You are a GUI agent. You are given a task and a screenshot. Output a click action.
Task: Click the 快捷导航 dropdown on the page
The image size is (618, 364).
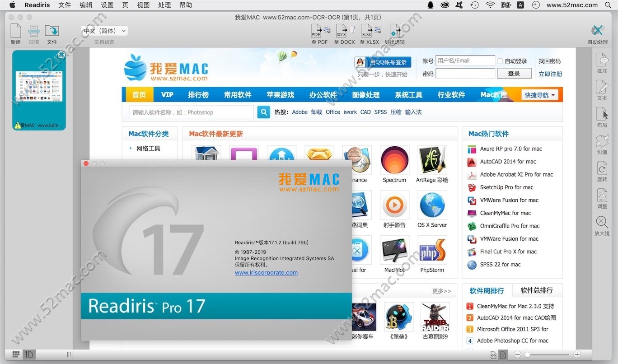540,95
